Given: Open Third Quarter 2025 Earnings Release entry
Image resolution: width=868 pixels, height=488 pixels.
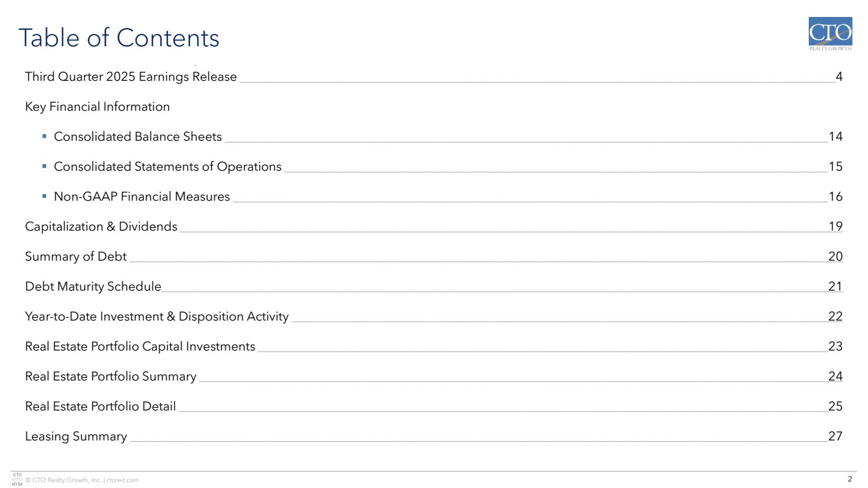Looking at the screenshot, I should tap(131, 77).
